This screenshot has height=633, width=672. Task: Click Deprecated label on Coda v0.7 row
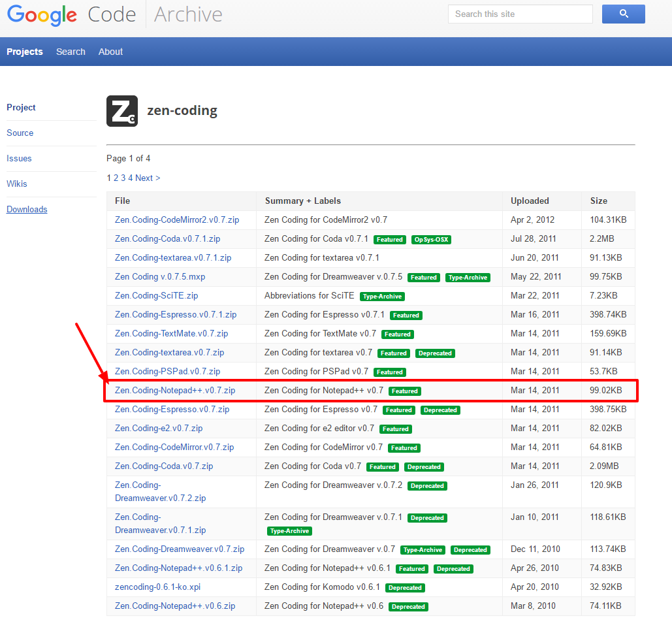pyautogui.click(x=424, y=466)
